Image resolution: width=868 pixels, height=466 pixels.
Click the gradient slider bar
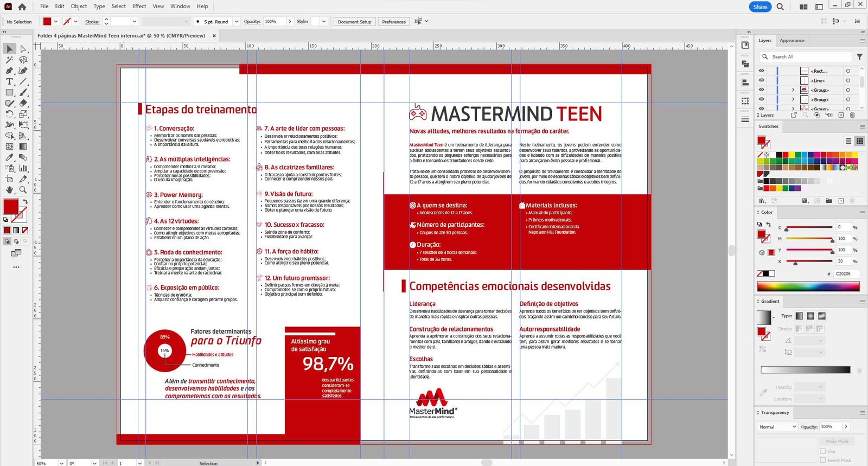click(806, 370)
